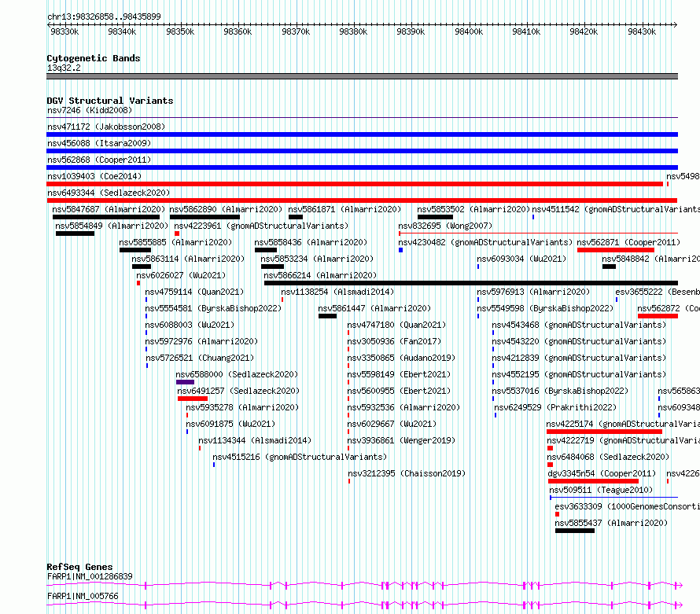Select the purple nsv6588000 (Sedlazeck2020) bar

(x=186, y=382)
